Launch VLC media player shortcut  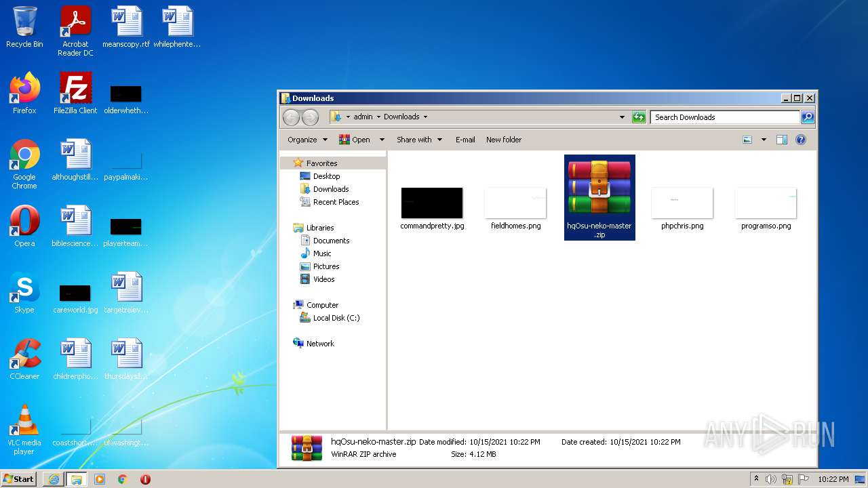(24, 430)
